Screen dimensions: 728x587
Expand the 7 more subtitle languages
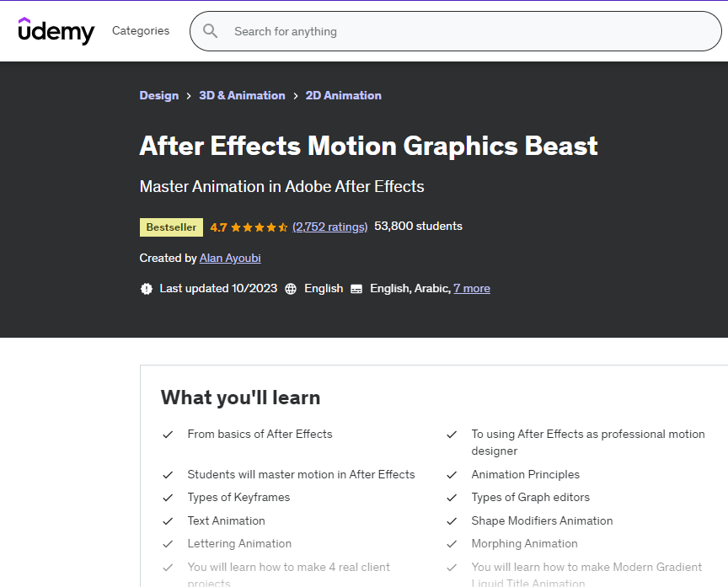(472, 288)
